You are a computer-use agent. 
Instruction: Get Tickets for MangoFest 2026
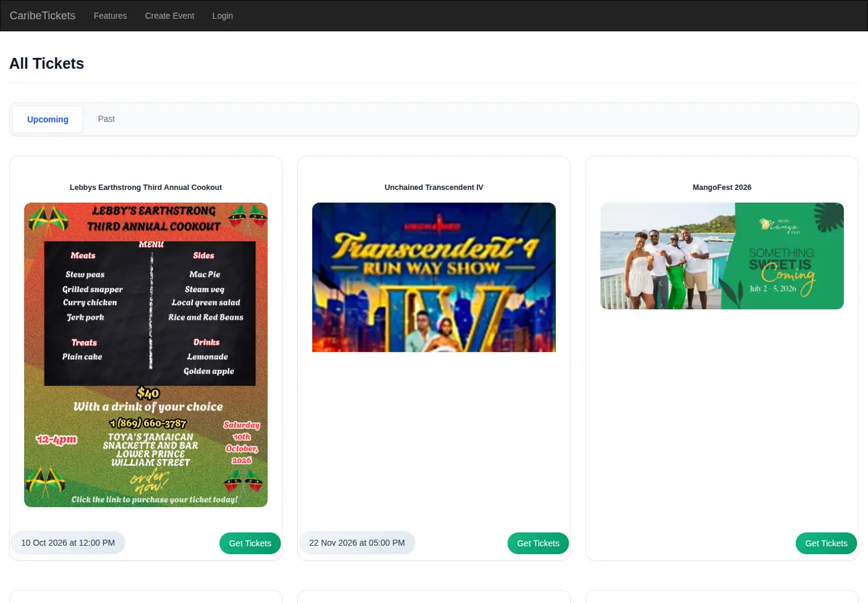tap(826, 543)
